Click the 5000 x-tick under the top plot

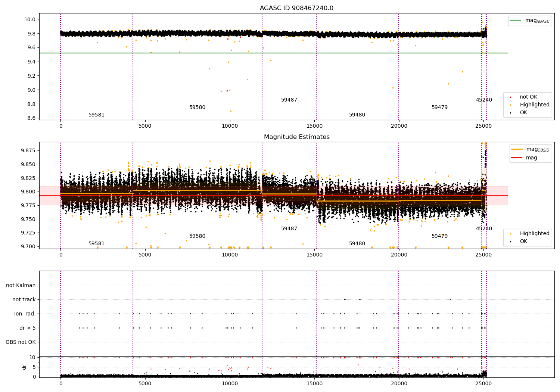[x=145, y=126]
